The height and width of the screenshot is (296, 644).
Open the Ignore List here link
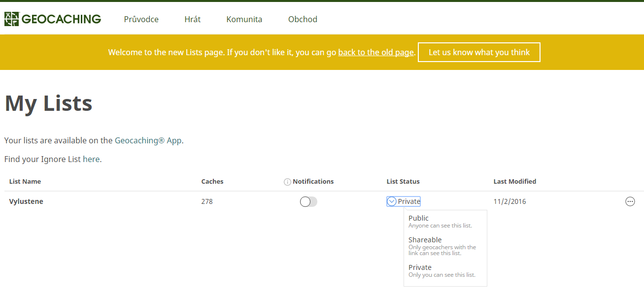(x=91, y=159)
